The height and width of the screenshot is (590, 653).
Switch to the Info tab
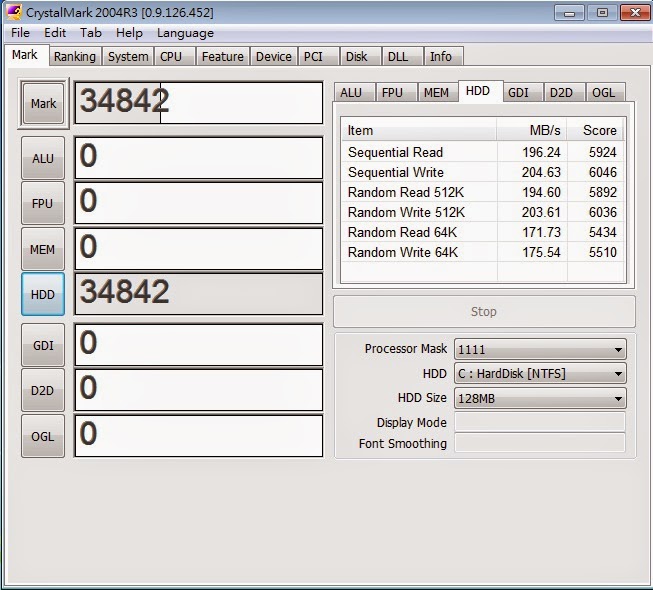point(443,56)
